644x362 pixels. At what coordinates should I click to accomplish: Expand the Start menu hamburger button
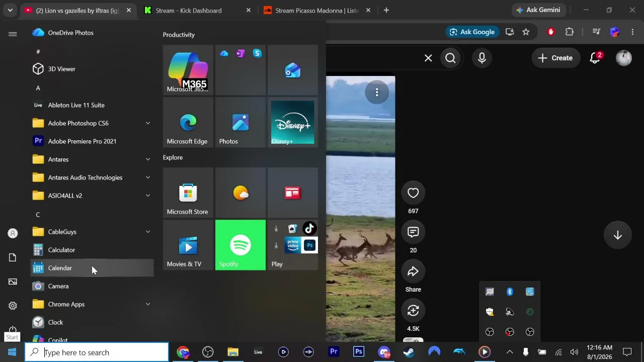coord(13,34)
